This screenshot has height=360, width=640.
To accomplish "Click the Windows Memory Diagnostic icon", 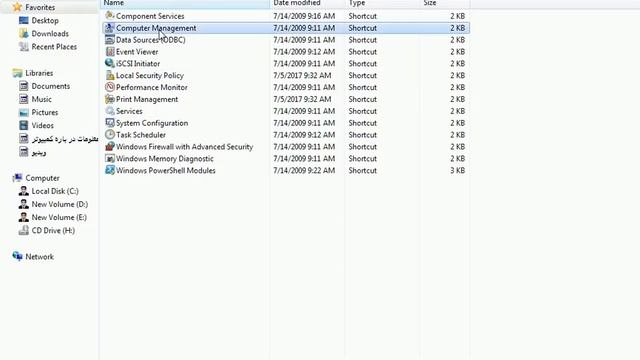I will 109,158.
